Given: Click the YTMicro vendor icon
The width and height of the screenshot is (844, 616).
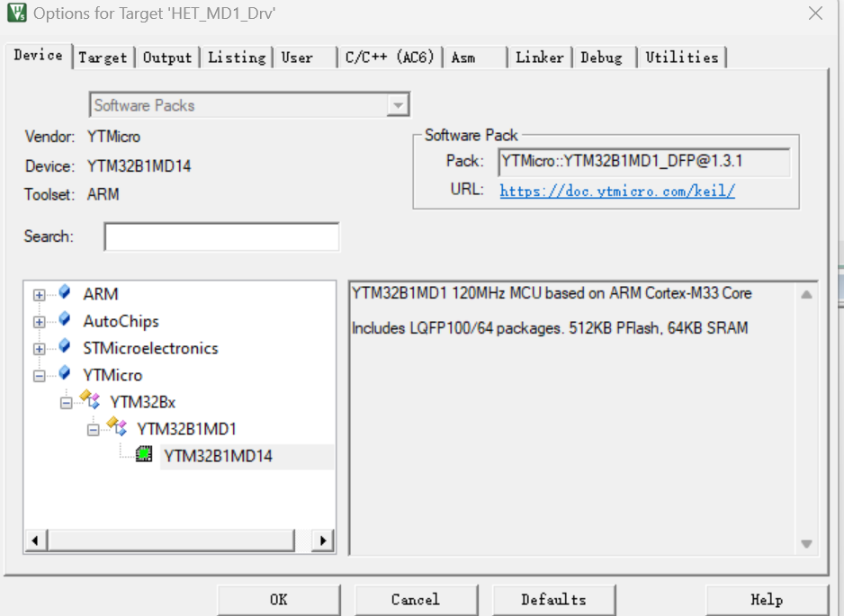Looking at the screenshot, I should [x=65, y=373].
